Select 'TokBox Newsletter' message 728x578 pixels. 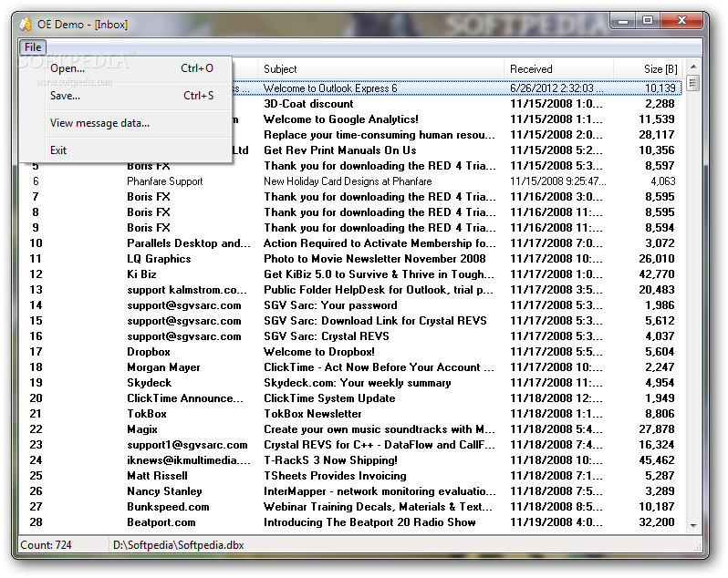tap(313, 414)
